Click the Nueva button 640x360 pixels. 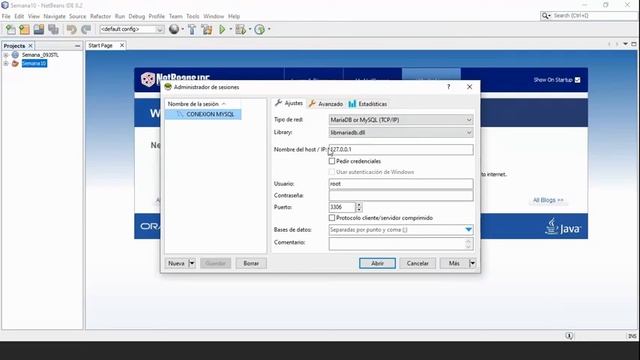176,263
